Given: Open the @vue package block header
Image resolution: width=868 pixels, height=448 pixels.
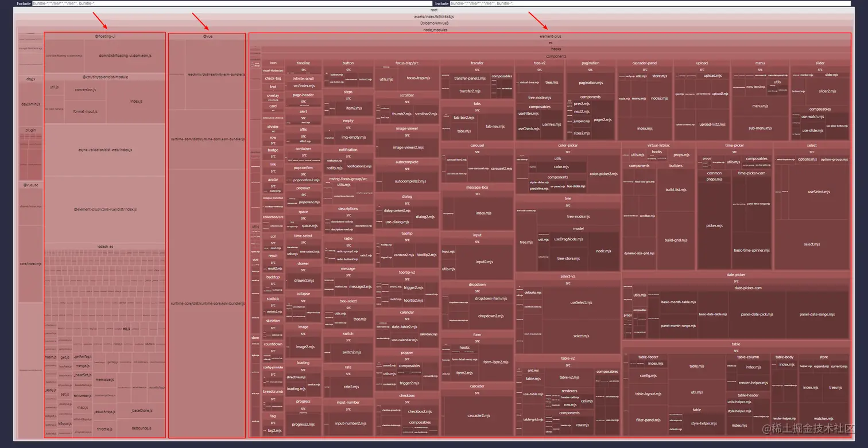Looking at the screenshot, I should pyautogui.click(x=207, y=36).
